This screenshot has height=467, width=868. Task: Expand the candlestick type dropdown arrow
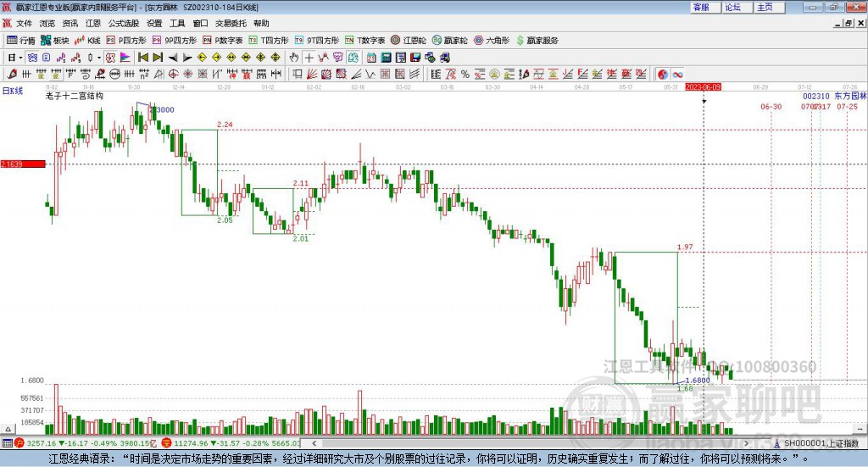[99, 58]
